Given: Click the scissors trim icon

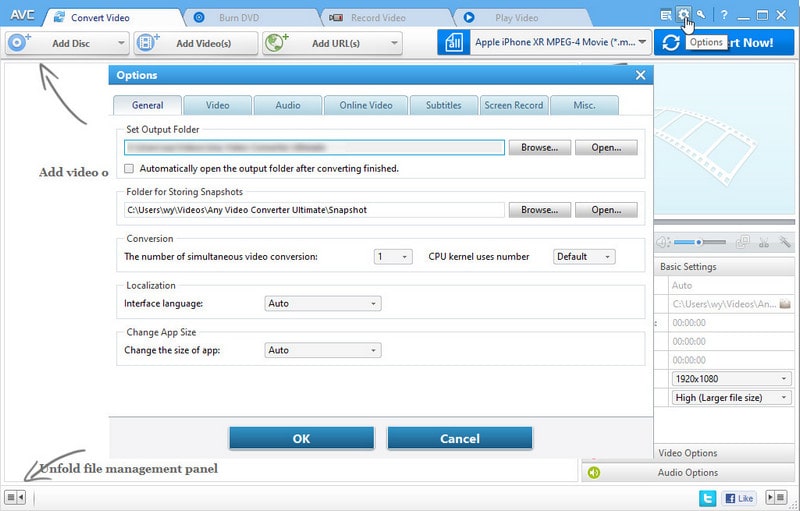Looking at the screenshot, I should coord(764,242).
